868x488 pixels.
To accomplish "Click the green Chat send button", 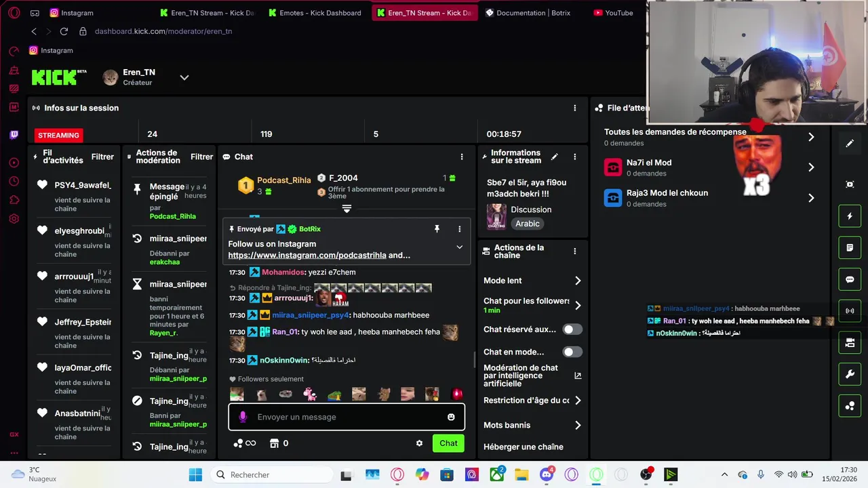I will pyautogui.click(x=448, y=443).
